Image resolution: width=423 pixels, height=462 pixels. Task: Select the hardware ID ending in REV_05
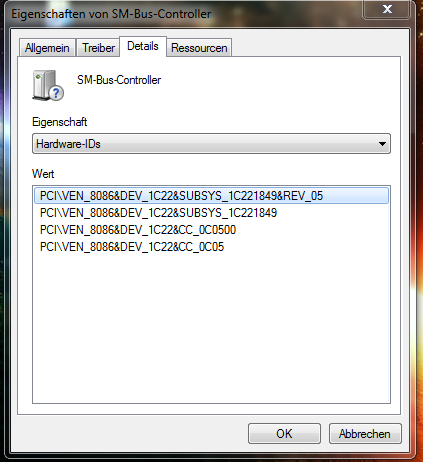(x=211, y=196)
